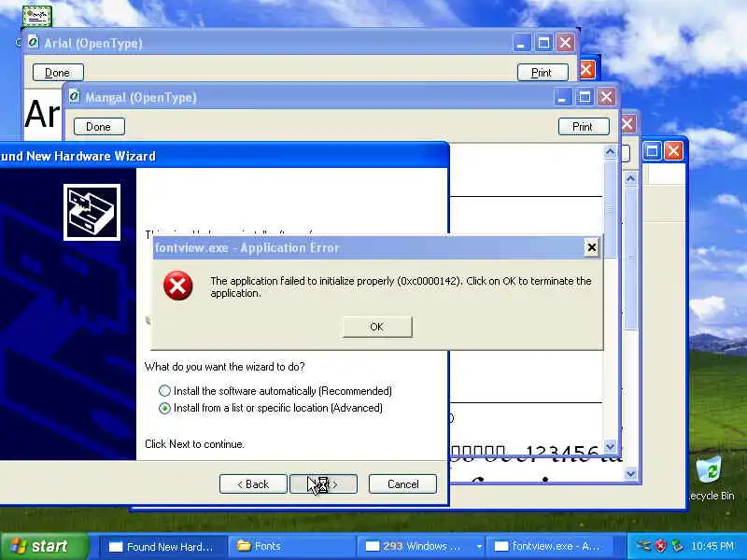Click the red security shield tray icon

pyautogui.click(x=660, y=546)
